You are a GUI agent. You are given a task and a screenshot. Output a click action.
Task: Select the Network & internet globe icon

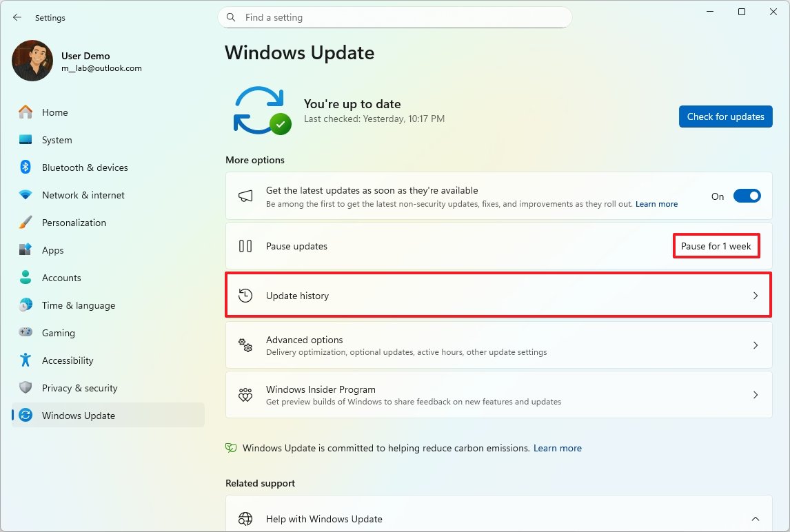tap(26, 195)
